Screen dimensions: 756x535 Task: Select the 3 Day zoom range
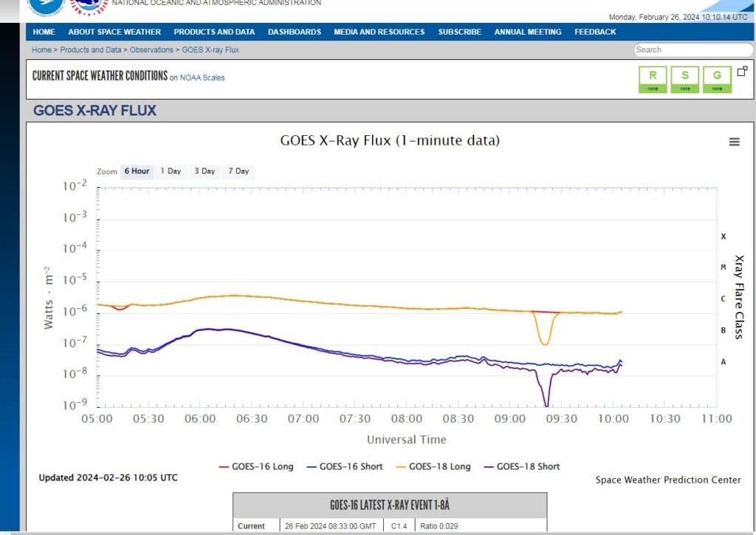(x=205, y=171)
